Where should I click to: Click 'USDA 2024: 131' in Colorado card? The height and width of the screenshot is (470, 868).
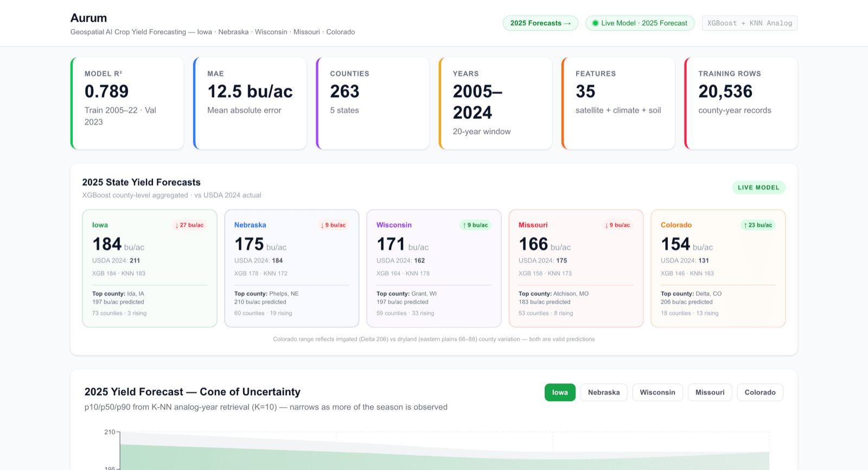click(685, 261)
